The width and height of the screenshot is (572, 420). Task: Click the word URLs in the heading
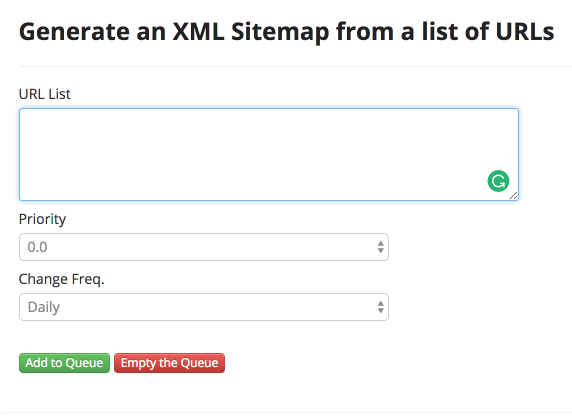[525, 31]
